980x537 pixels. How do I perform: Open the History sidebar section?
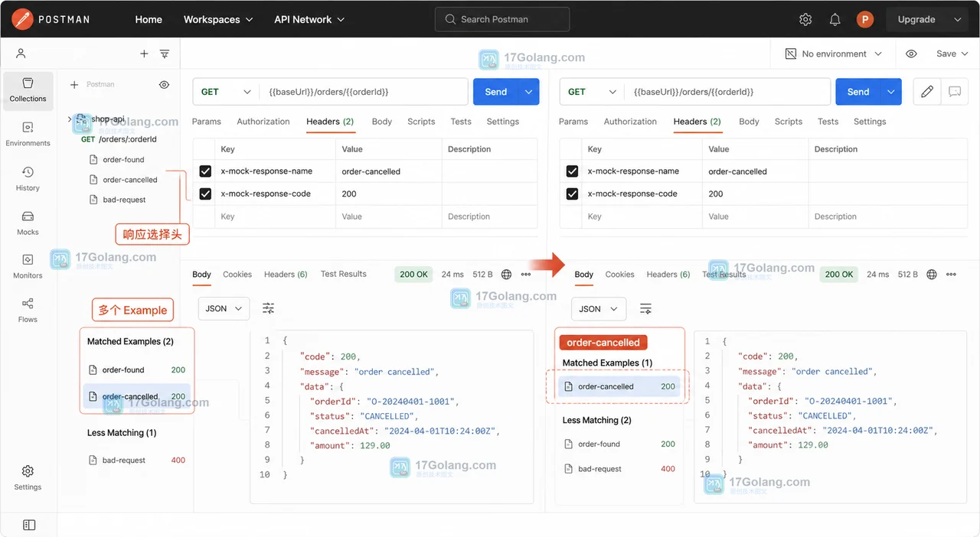[28, 179]
